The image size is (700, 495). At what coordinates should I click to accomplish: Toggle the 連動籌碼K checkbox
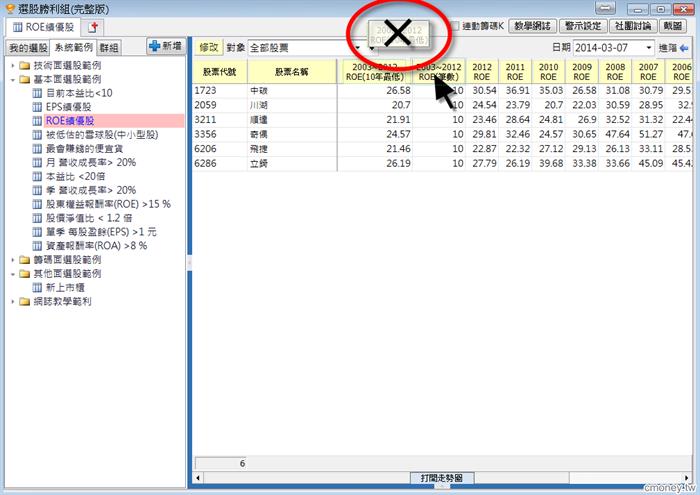coord(455,26)
